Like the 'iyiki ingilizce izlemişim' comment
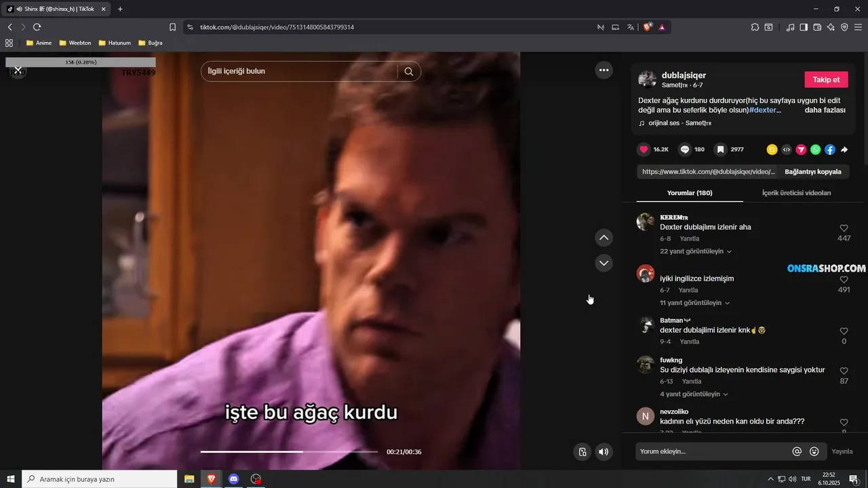 point(844,280)
